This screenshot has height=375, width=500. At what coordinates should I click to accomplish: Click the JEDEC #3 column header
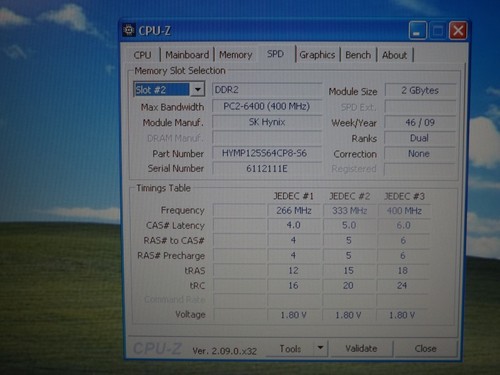click(404, 196)
